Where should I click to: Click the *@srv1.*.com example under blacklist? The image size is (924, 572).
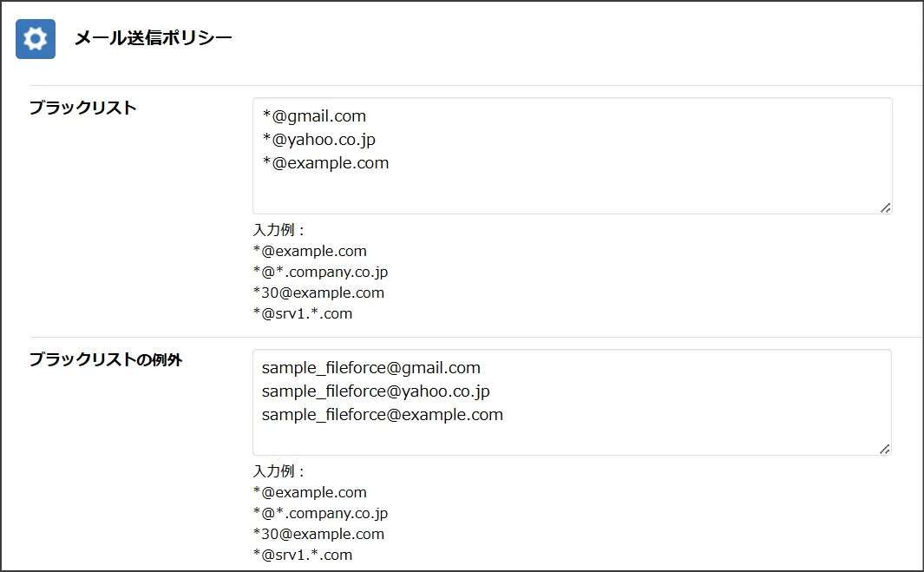click(x=302, y=313)
